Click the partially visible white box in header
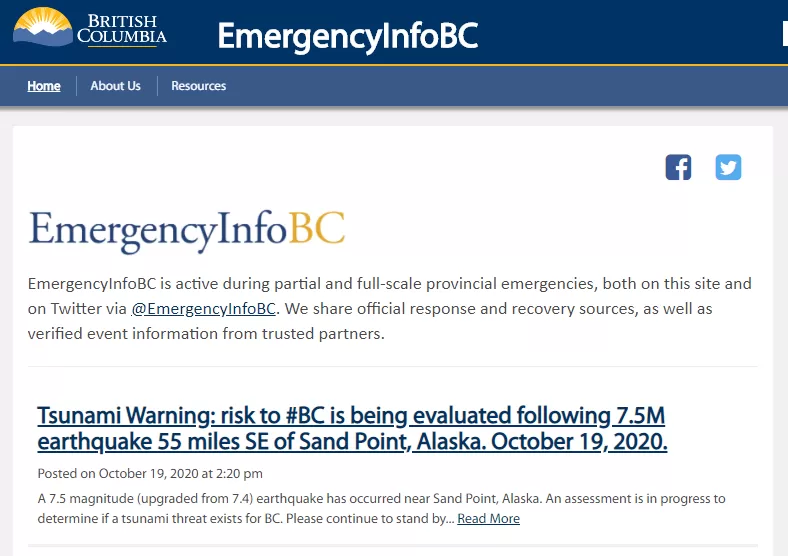This screenshot has height=556, width=788. pyautogui.click(x=785, y=33)
